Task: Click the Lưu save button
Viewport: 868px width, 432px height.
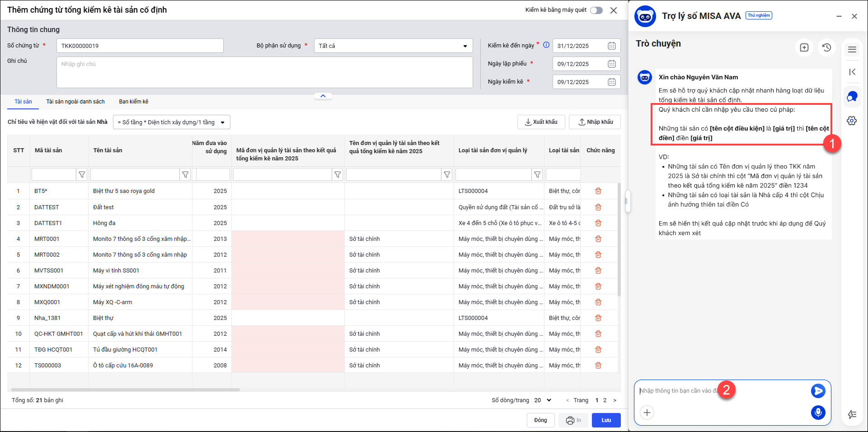Action: [606, 420]
